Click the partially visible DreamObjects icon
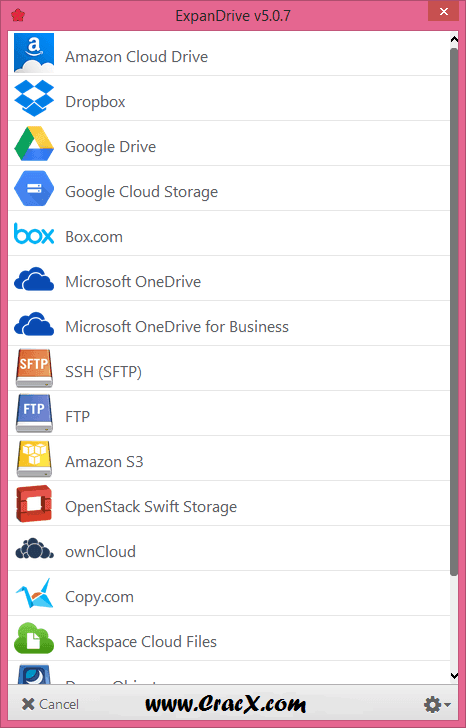 click(x=34, y=674)
